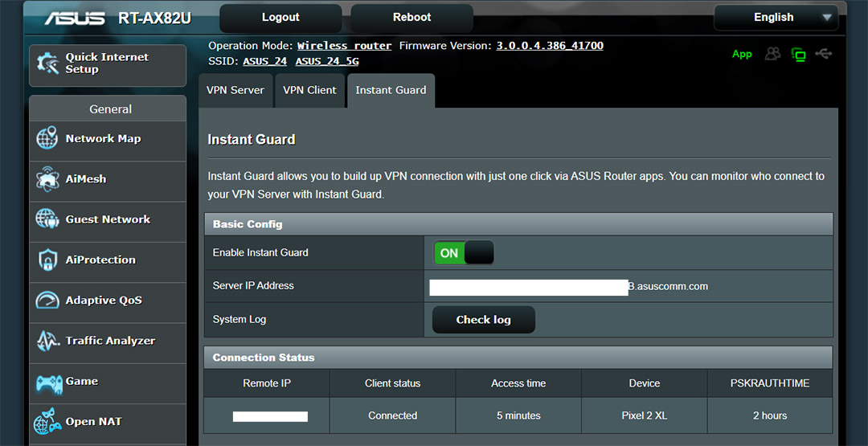Click the Network Map globe icon

click(x=47, y=138)
